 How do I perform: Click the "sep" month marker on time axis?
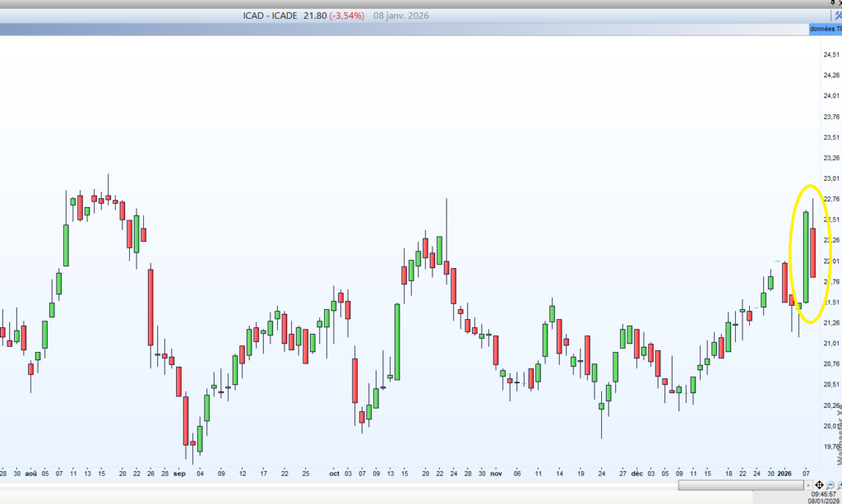coord(178,474)
